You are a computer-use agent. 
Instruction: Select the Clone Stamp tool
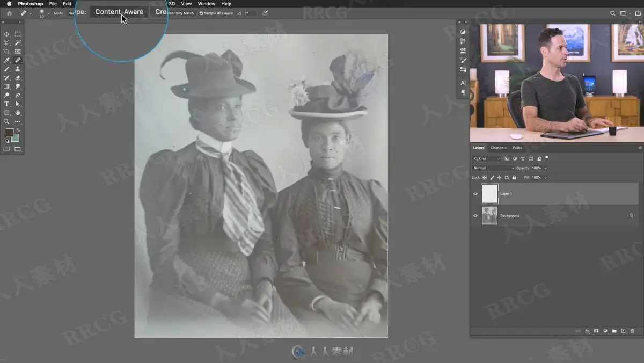click(x=18, y=69)
